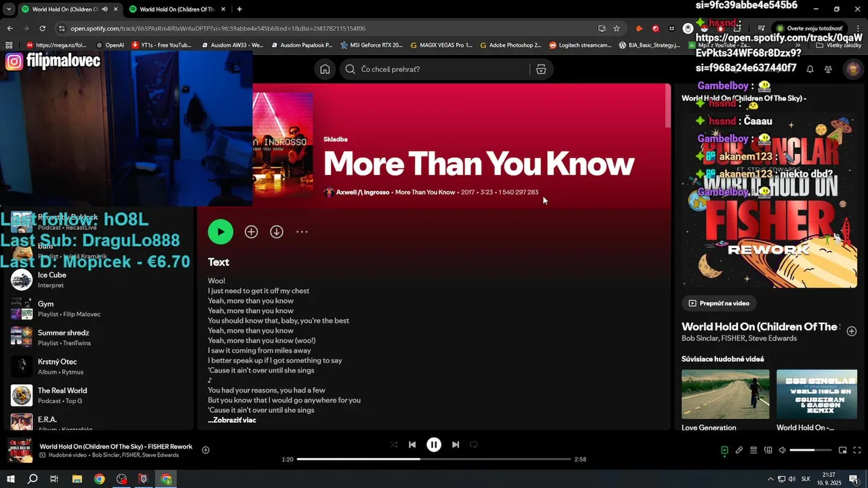Image resolution: width=868 pixels, height=488 pixels.
Task: Click 'Overte svoju totožnosť' profile button
Action: pos(810,28)
